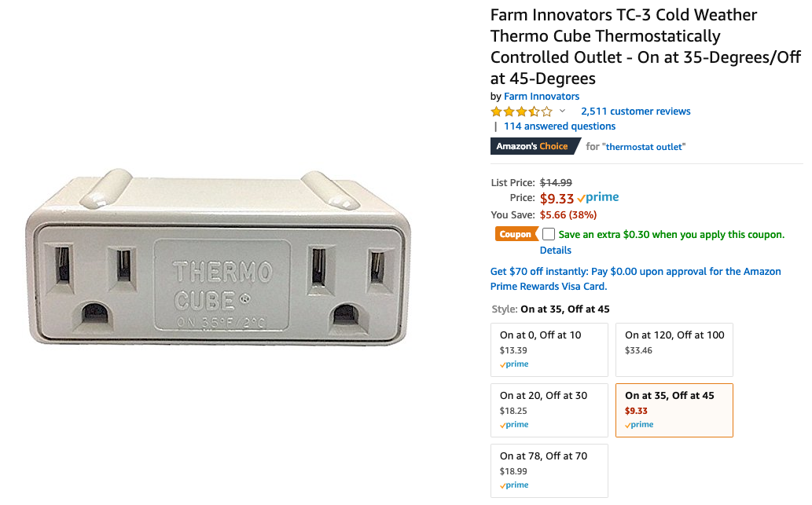Image resolution: width=812 pixels, height=505 pixels.
Task: Click the star rating icons
Action: click(x=521, y=112)
